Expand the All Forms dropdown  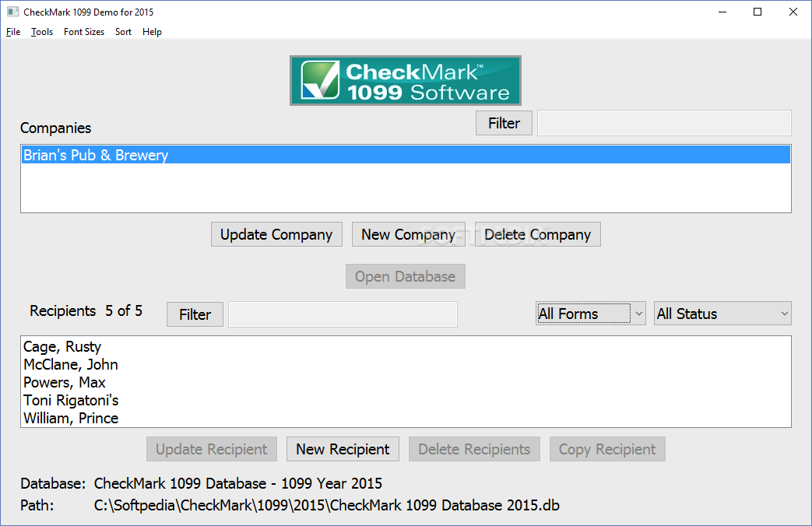591,314
